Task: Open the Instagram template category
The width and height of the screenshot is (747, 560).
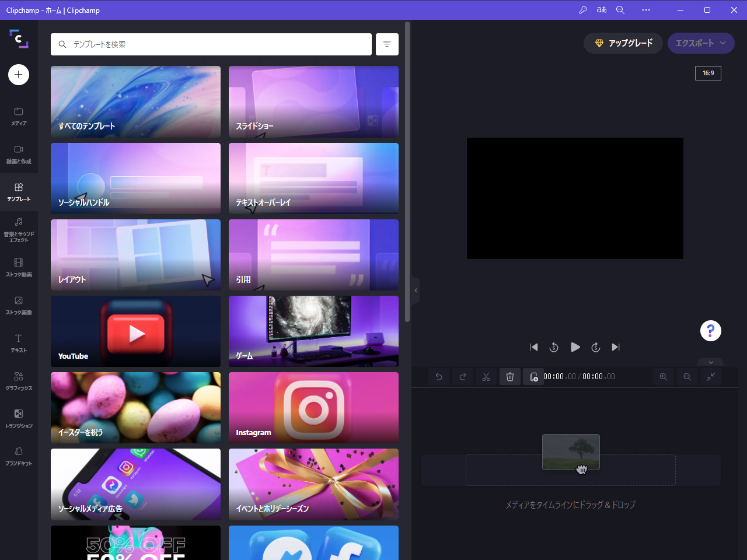Action: 313,408
